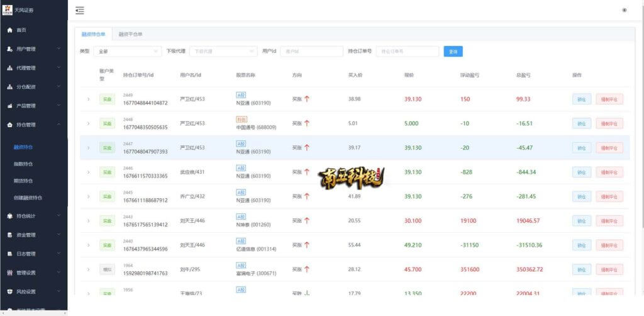This screenshot has height=316, width=644.
Task: Expand row of order 1677048844104872
Action: [x=88, y=99]
